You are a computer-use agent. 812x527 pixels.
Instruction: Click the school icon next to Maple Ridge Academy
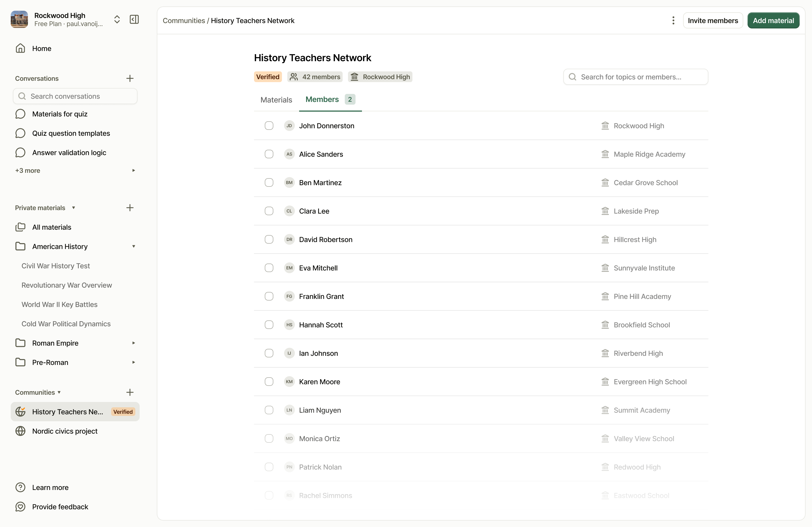coord(605,154)
